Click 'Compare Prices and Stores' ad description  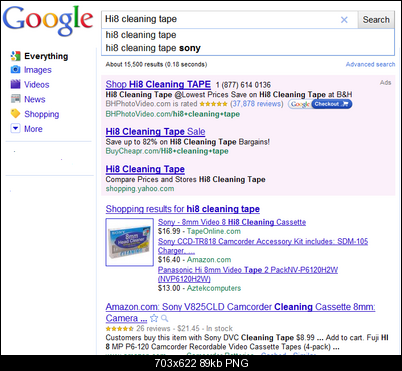click(x=185, y=179)
